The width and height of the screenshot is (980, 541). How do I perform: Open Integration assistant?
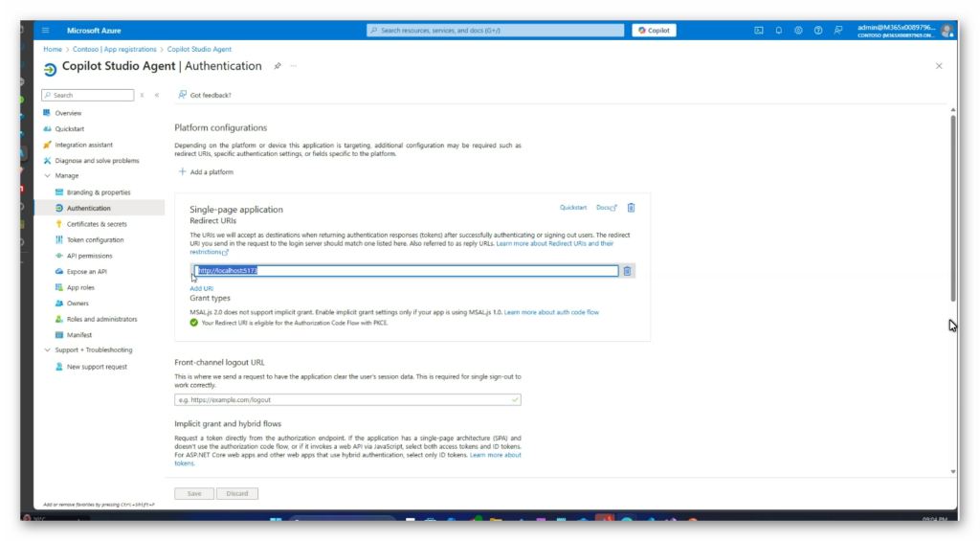click(x=83, y=145)
